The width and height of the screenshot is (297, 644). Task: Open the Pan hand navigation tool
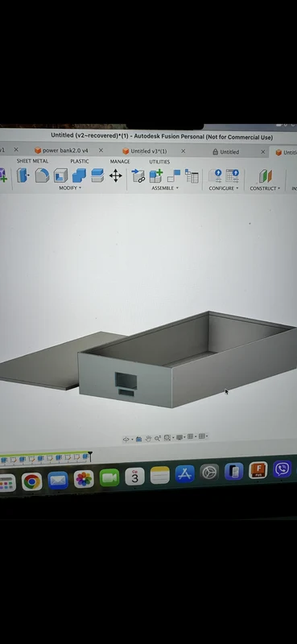(x=148, y=439)
